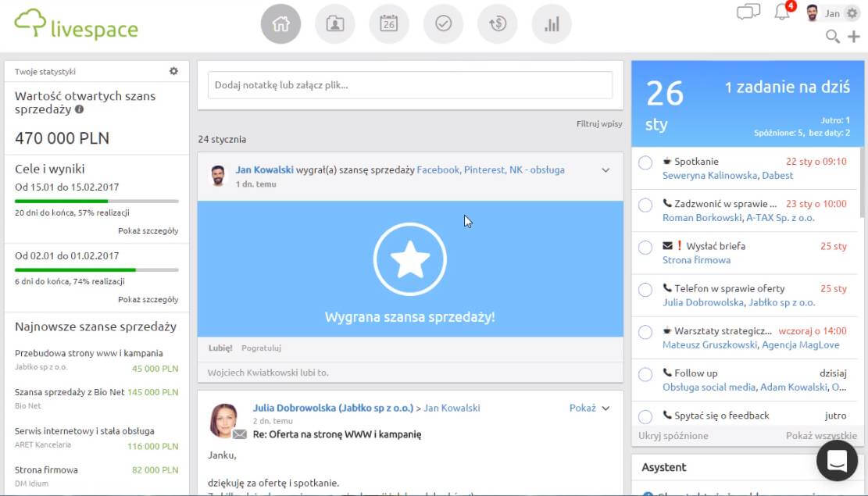Mark the Spotkanie task as done

pos(645,162)
